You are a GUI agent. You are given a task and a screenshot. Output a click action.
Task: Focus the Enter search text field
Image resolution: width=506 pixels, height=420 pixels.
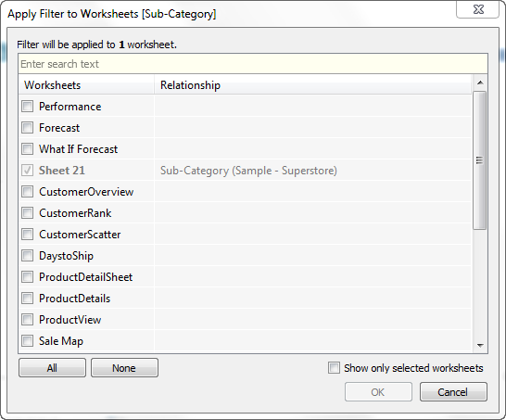click(x=253, y=64)
